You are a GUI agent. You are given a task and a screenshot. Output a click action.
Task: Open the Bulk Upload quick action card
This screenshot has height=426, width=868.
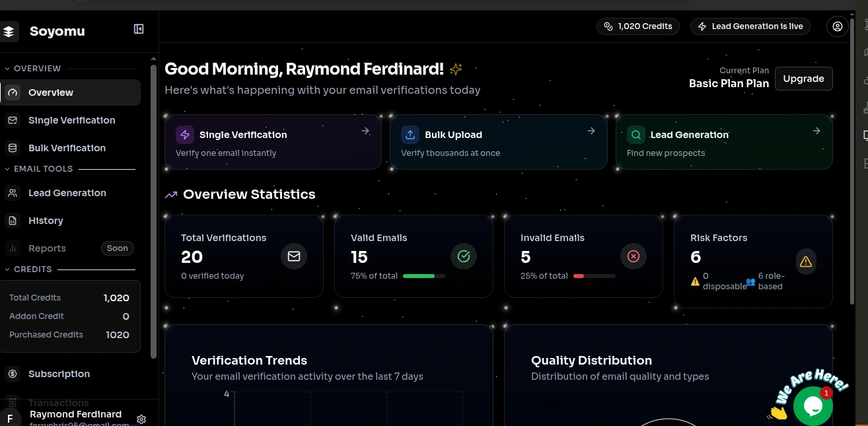(x=498, y=142)
